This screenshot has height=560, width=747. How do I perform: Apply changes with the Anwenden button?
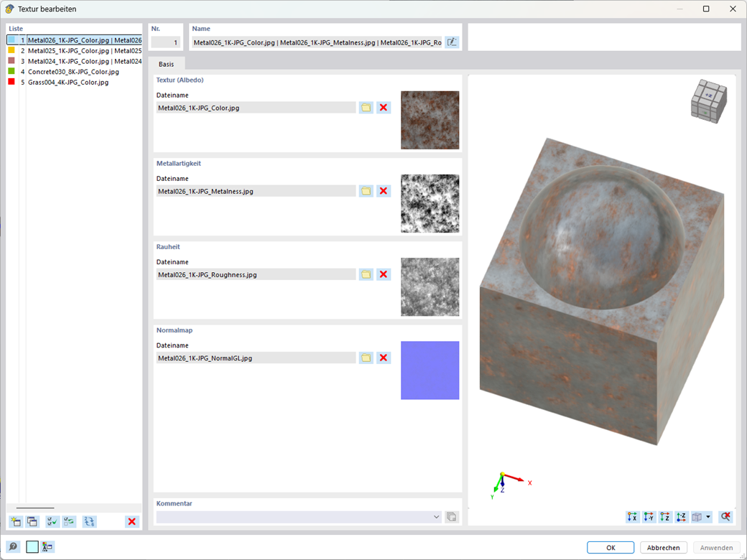point(716,547)
